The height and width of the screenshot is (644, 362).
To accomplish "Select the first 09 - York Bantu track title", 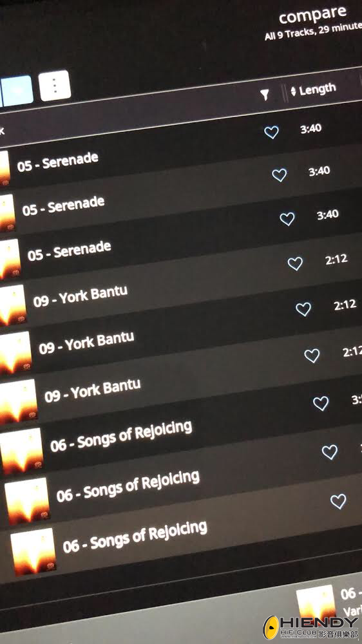I will 81,296.
